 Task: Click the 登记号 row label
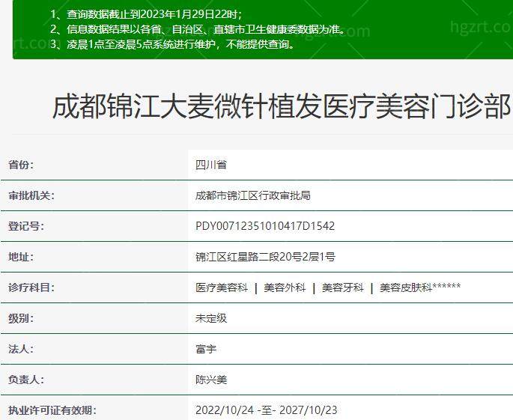pos(26,226)
